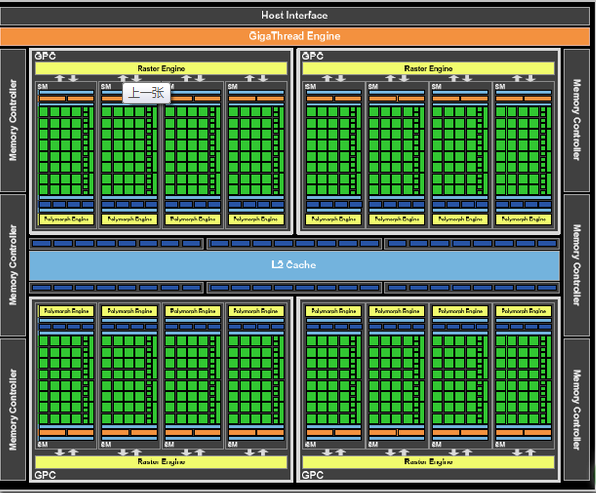
Task: Click Raster Engine in the upper-right GPC
Action: 428,68
